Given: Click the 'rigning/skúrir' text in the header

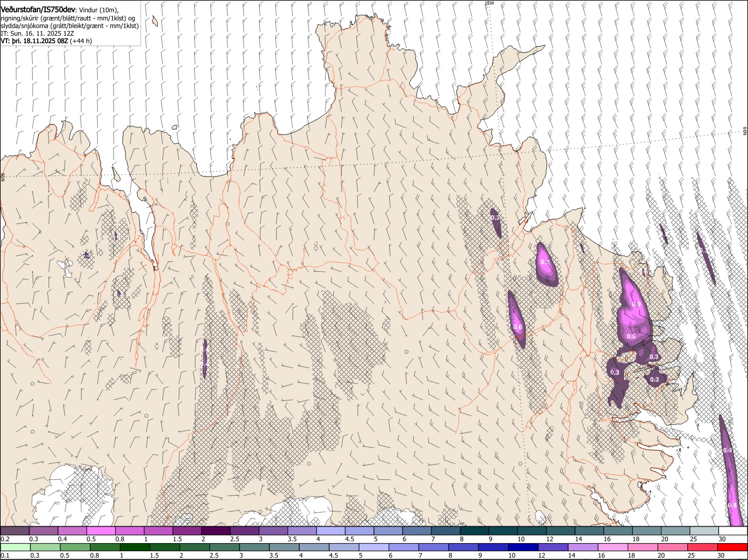Looking at the screenshot, I should click(x=20, y=18).
